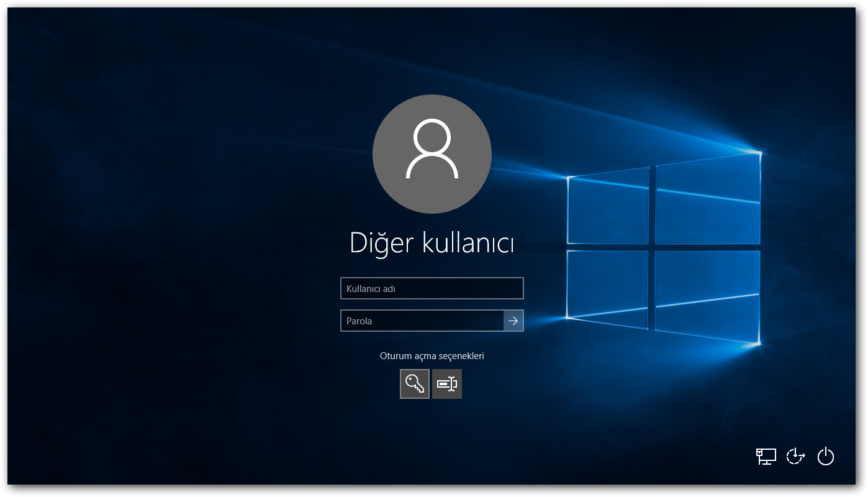Focus the Kullanıcı adı input field
This screenshot has height=497, width=868.
click(432, 288)
